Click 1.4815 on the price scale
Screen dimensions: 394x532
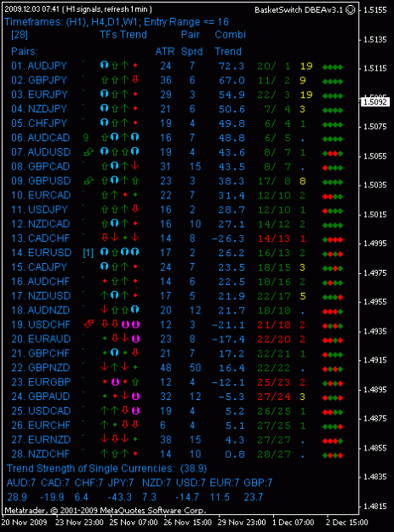click(x=375, y=506)
